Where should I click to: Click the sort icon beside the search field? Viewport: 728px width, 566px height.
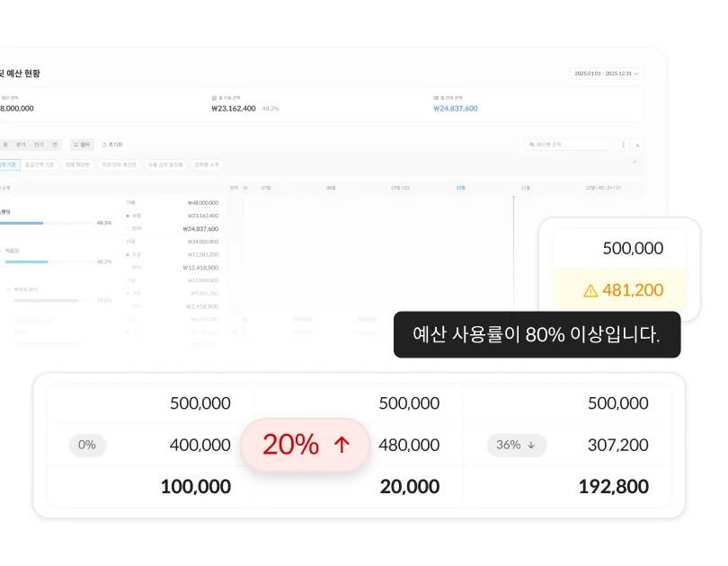click(x=623, y=144)
